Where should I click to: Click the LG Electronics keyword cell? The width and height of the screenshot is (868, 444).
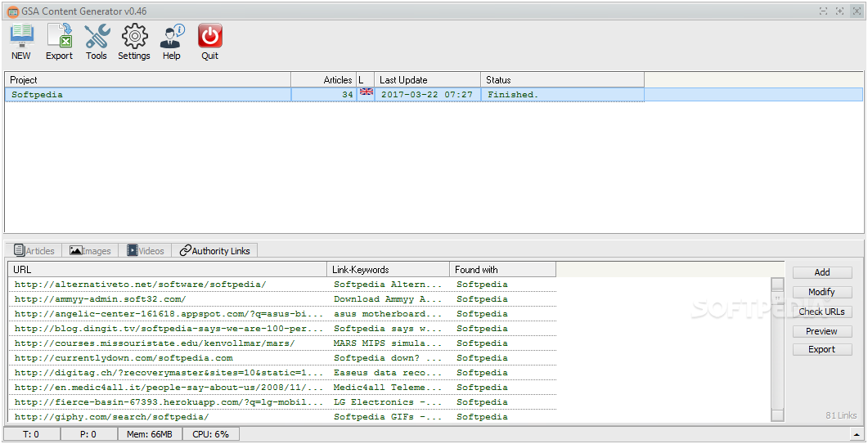(x=388, y=402)
